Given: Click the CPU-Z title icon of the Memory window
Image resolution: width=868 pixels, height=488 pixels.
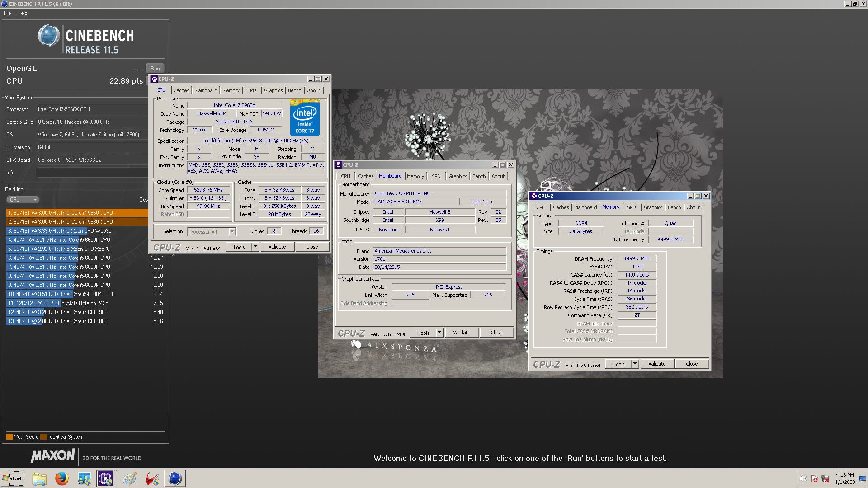Looking at the screenshot, I should pyautogui.click(x=534, y=196).
